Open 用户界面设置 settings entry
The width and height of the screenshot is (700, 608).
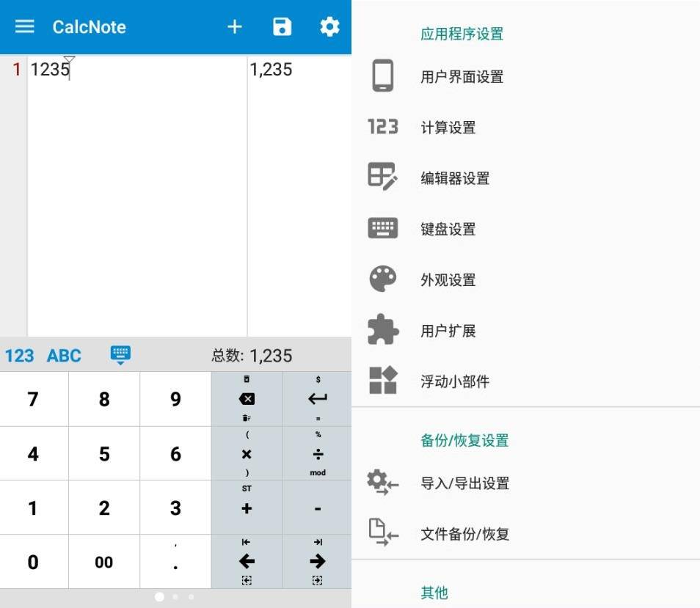(525, 76)
